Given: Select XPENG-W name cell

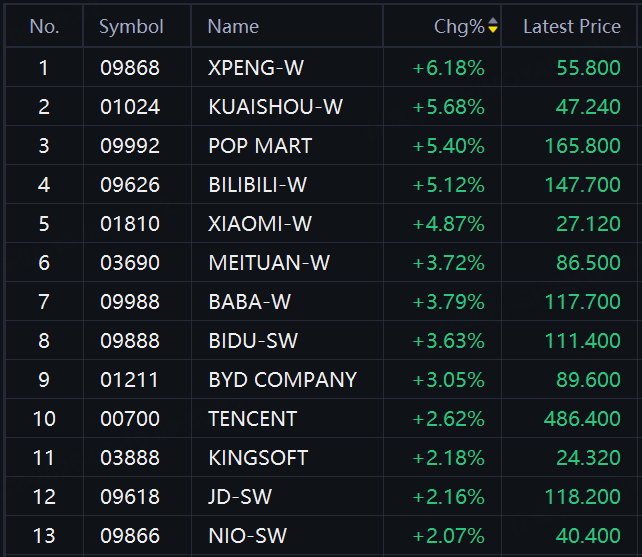Looking at the screenshot, I should [x=256, y=68].
